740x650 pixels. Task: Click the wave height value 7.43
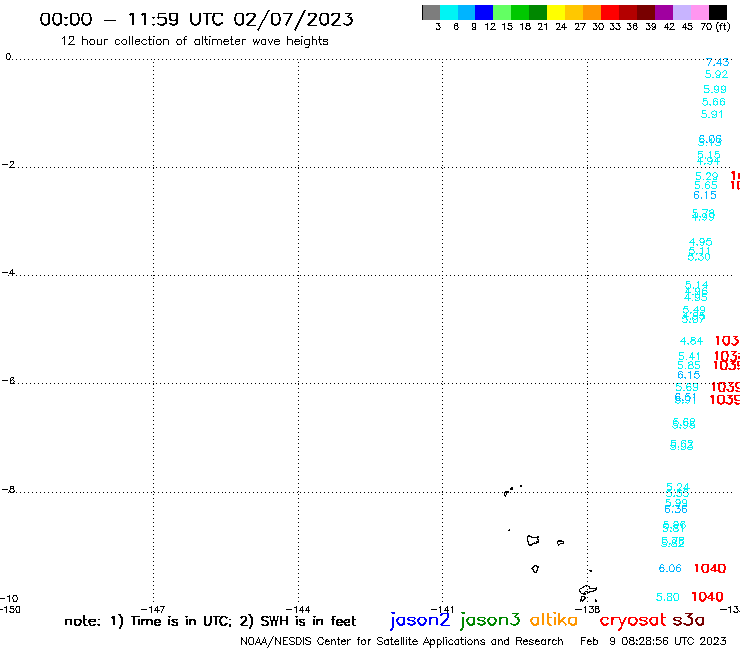point(717,62)
